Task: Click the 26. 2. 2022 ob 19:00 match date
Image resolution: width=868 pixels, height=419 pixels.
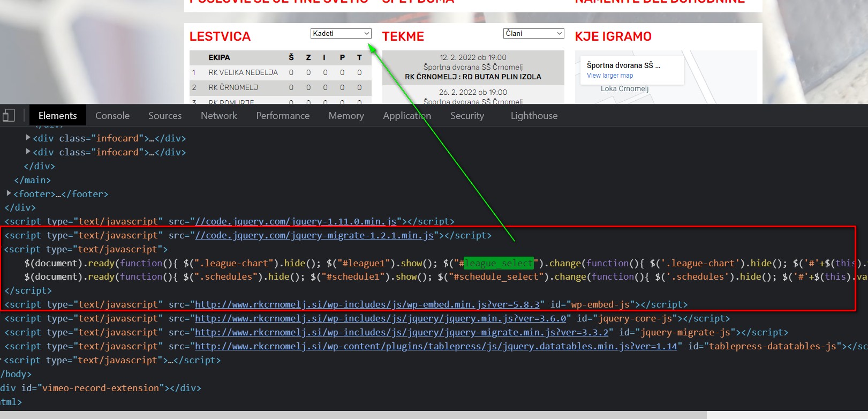Action: [x=473, y=92]
